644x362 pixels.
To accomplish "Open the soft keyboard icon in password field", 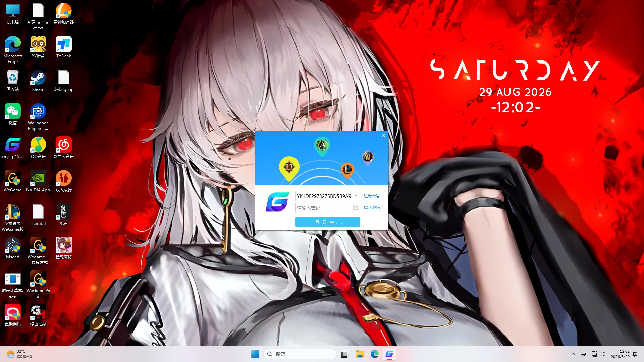I will (355, 208).
